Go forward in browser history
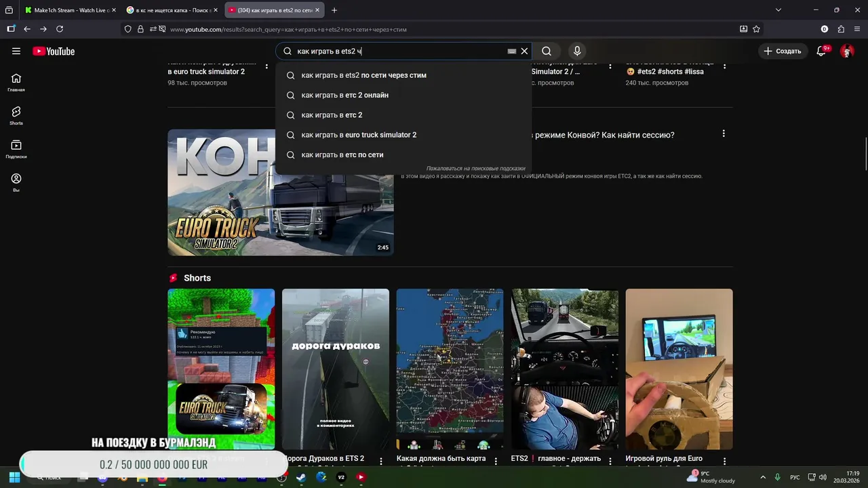Screen dimensions: 868x488 (43, 29)
